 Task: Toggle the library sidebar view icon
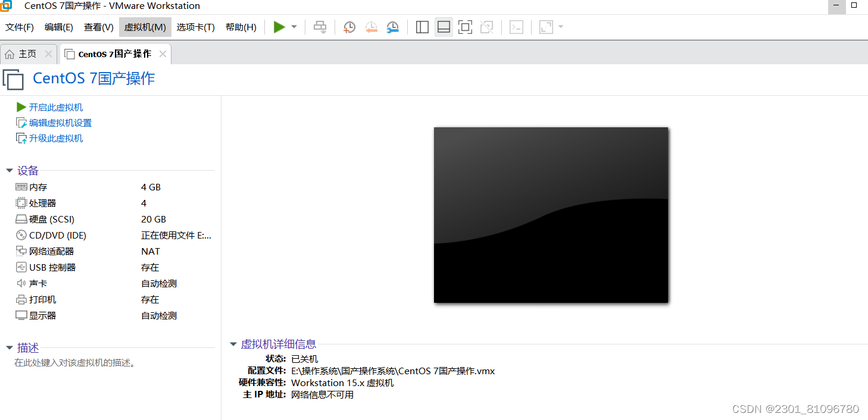422,27
